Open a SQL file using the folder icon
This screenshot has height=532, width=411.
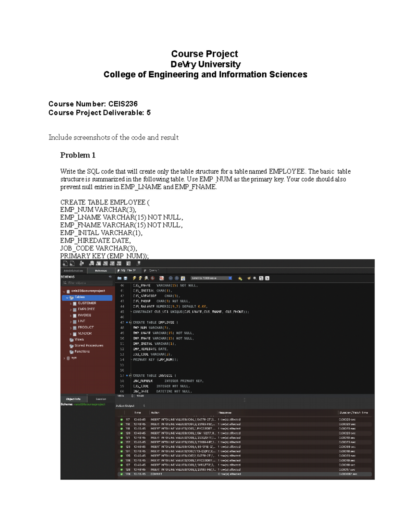point(120,278)
